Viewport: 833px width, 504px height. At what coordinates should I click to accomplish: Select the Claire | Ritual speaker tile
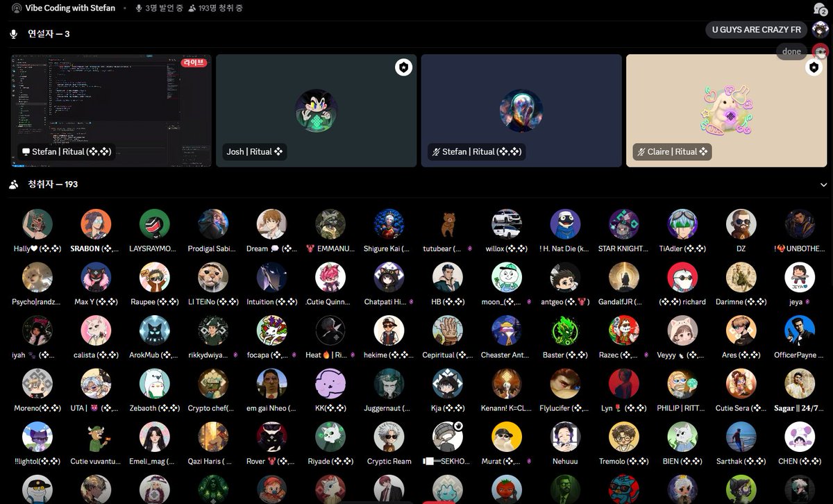[x=727, y=111]
